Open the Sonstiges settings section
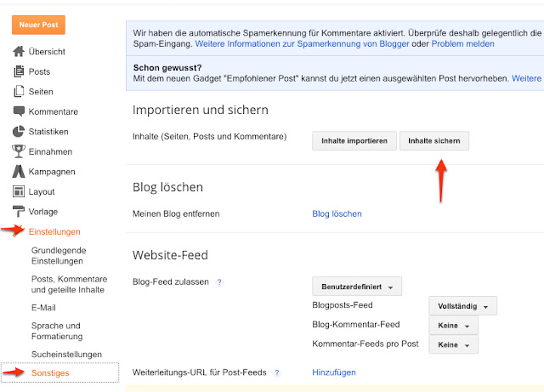Viewport: 544px width, 392px height. point(50,372)
